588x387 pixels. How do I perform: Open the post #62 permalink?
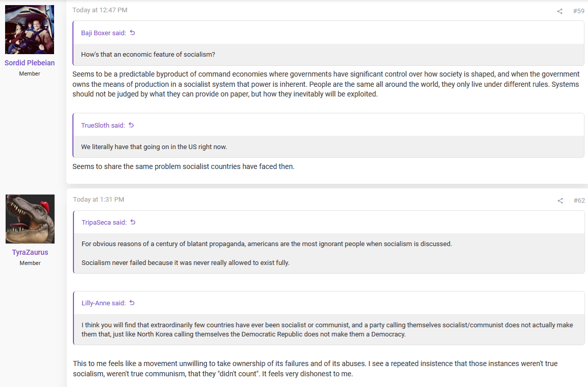(579, 201)
